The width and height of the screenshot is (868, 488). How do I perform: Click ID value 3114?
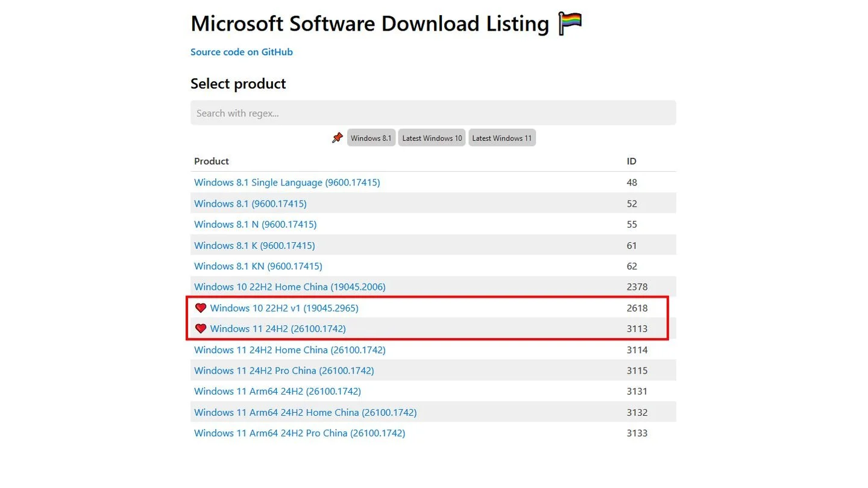[637, 349]
